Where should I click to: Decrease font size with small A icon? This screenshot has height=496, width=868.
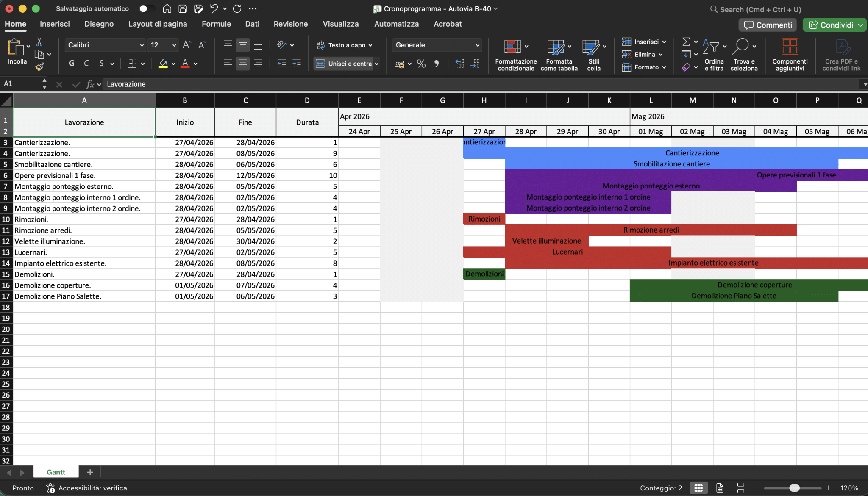[203, 45]
